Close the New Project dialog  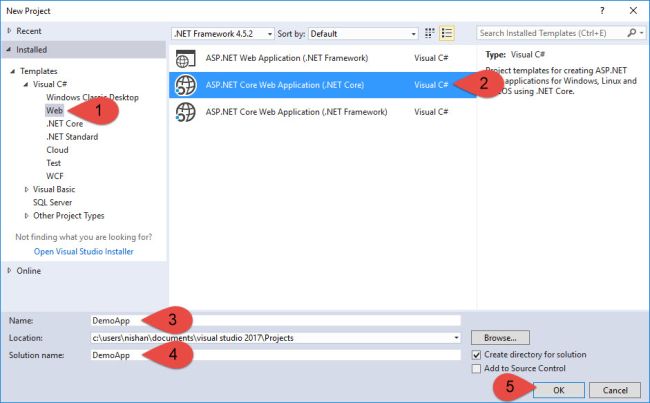click(633, 11)
